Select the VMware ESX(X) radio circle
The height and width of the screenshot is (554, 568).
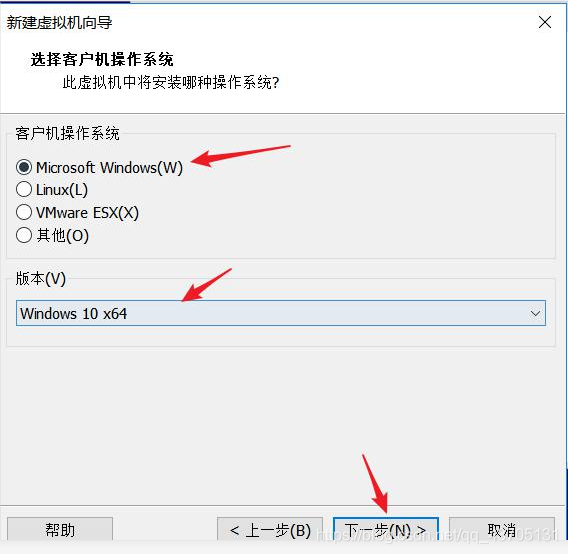[24, 212]
